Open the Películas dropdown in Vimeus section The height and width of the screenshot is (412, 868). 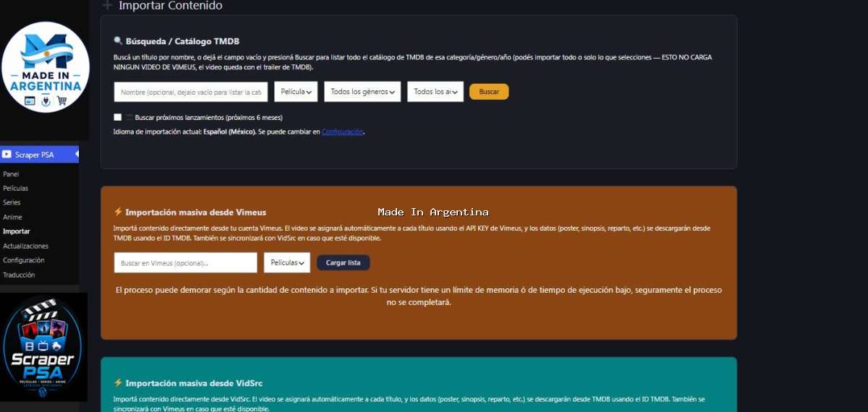[x=287, y=262]
